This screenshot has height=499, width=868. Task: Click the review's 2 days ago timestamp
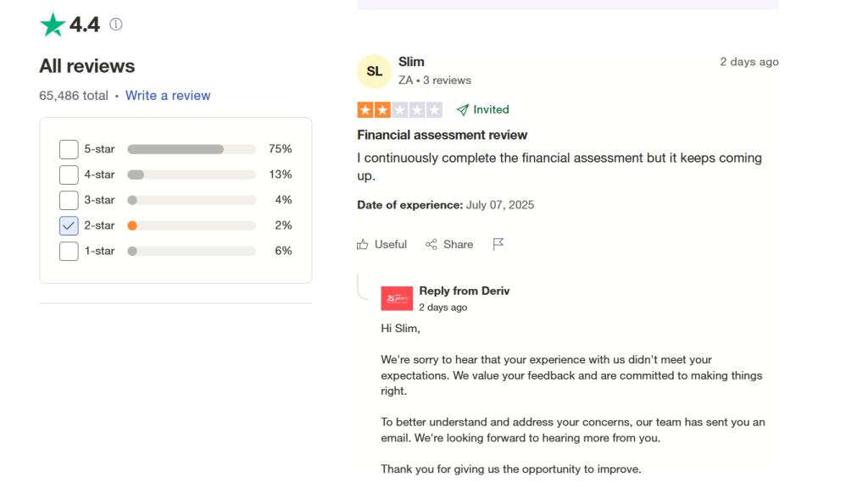(x=749, y=62)
